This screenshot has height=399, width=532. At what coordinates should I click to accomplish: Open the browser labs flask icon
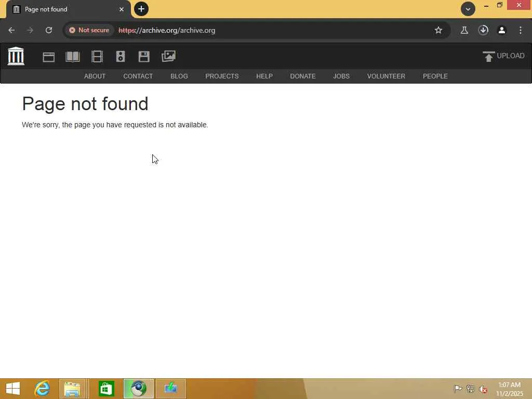(464, 30)
